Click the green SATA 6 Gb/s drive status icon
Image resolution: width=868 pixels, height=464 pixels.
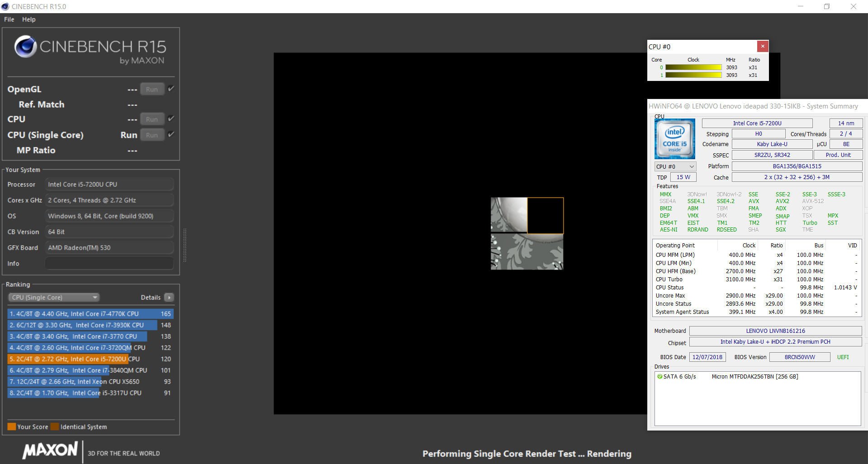click(x=659, y=376)
